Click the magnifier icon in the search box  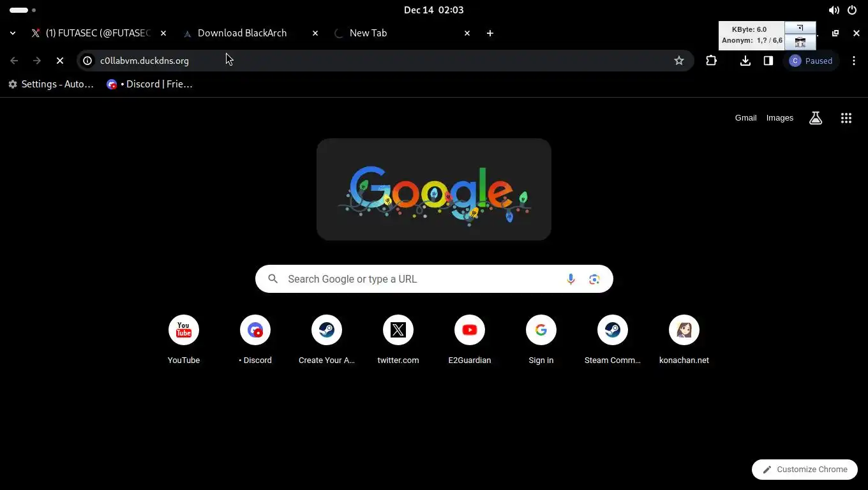[273, 279]
